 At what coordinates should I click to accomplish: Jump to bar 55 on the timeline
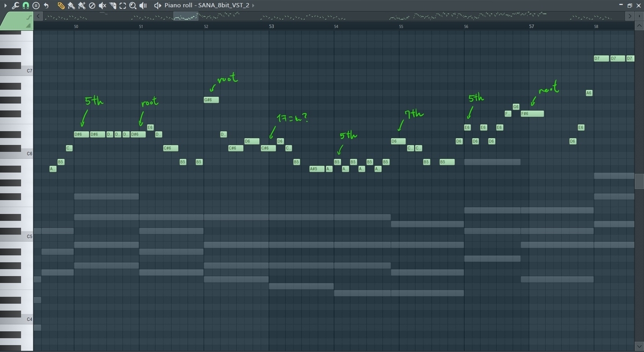coord(401,26)
